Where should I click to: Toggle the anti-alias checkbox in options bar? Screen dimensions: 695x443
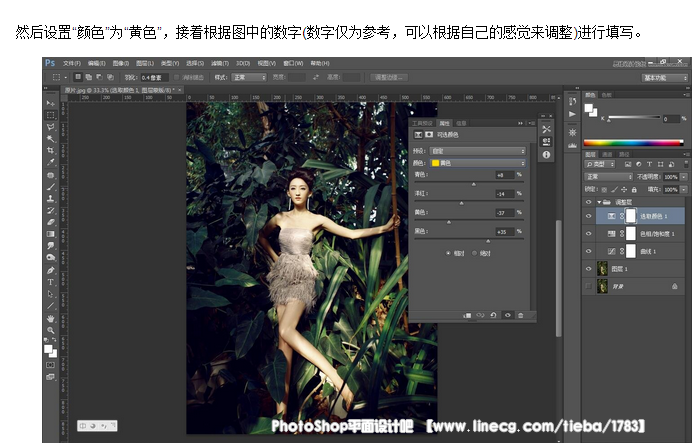(177, 77)
